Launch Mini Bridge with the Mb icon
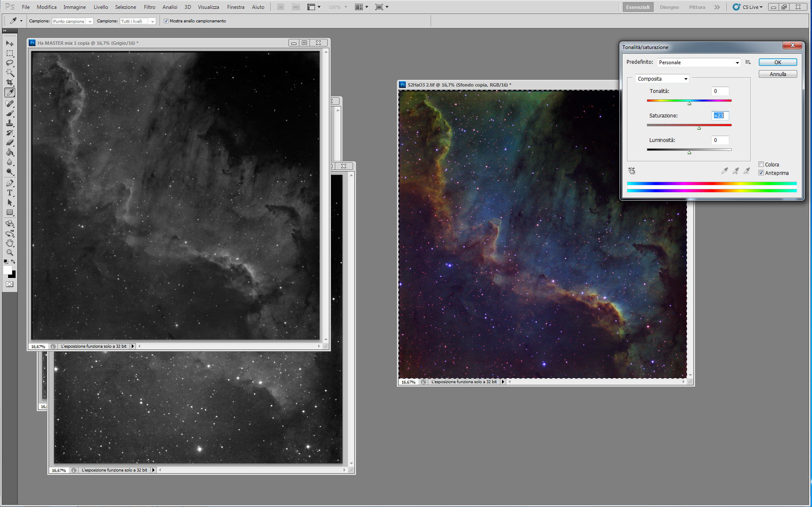812x507 pixels. pyautogui.click(x=296, y=7)
